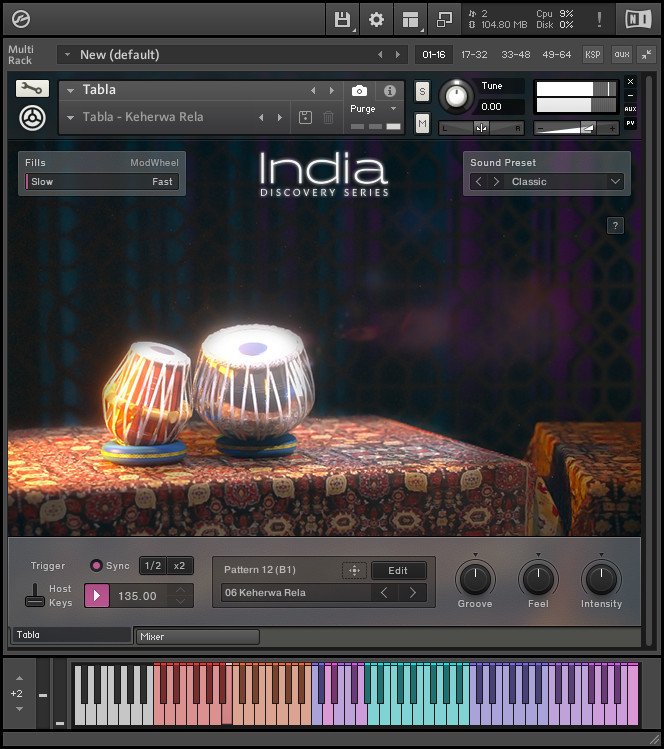
Task: Open instrument info with the i icon
Action: click(x=390, y=91)
